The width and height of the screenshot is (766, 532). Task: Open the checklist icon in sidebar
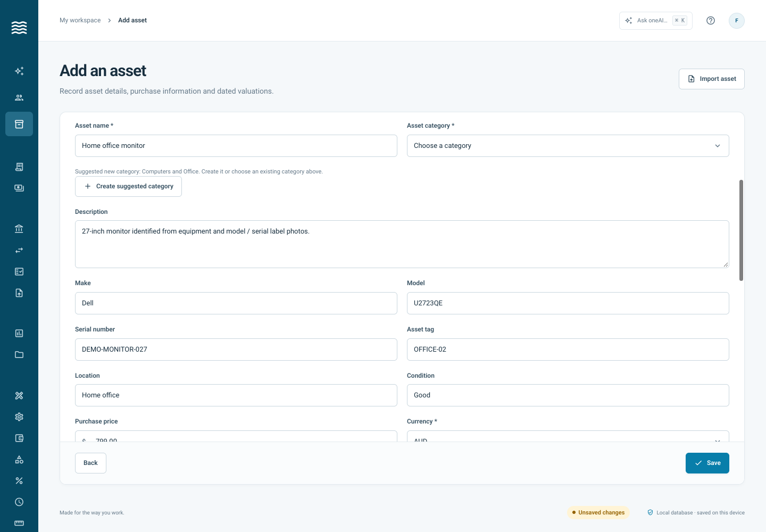19,271
